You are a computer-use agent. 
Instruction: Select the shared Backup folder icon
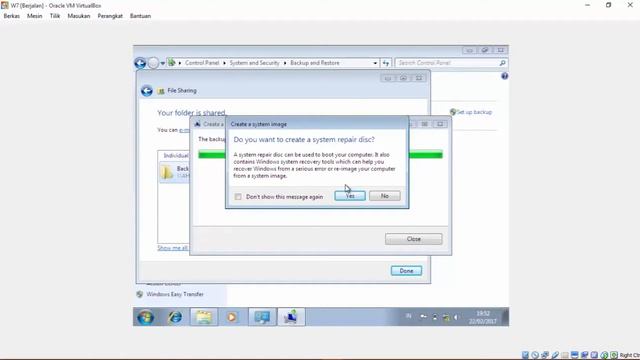(167, 172)
